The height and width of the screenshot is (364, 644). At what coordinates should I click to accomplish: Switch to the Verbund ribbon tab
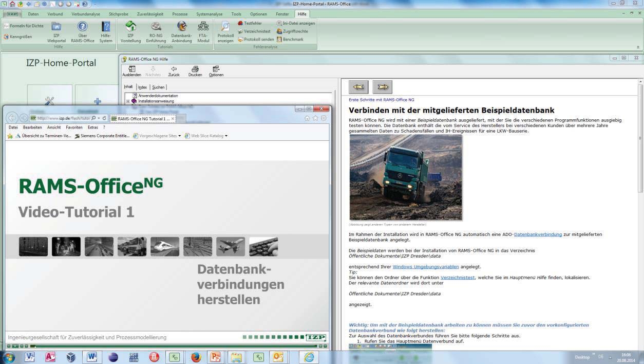(x=55, y=14)
